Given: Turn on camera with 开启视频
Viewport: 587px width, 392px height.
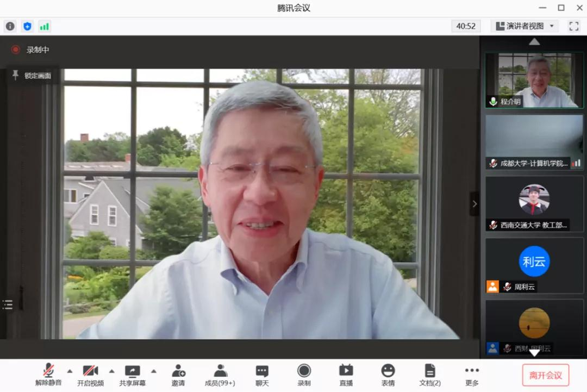Looking at the screenshot, I should (x=90, y=375).
